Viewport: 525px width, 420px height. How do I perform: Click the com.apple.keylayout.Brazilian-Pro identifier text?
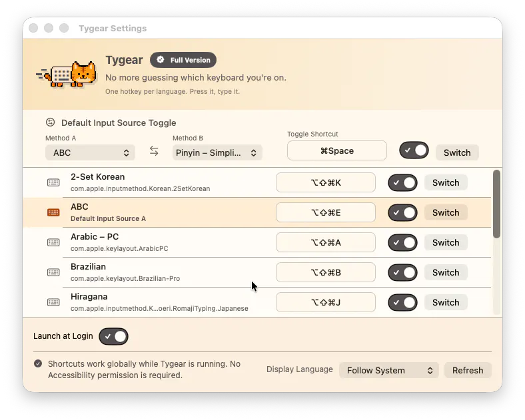125,278
